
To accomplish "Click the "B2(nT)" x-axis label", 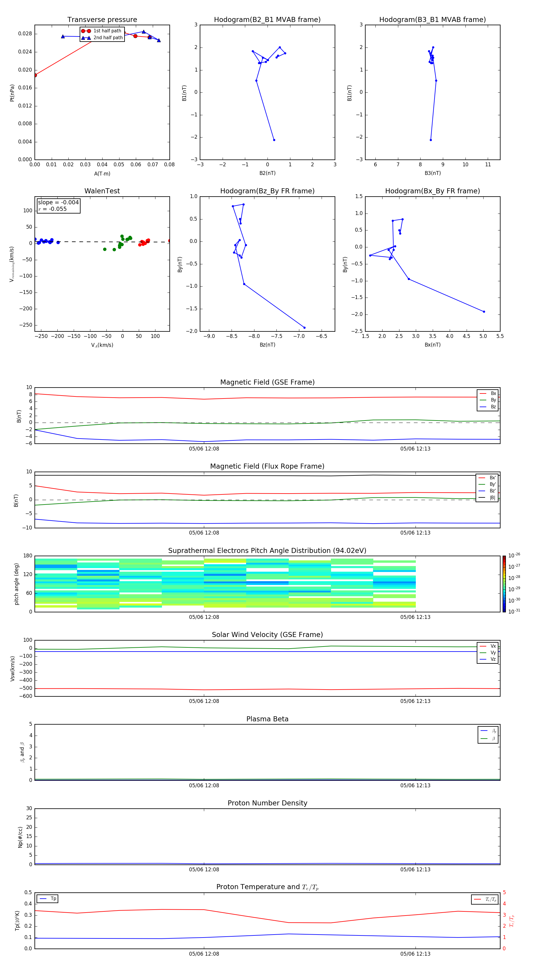I will (267, 173).
